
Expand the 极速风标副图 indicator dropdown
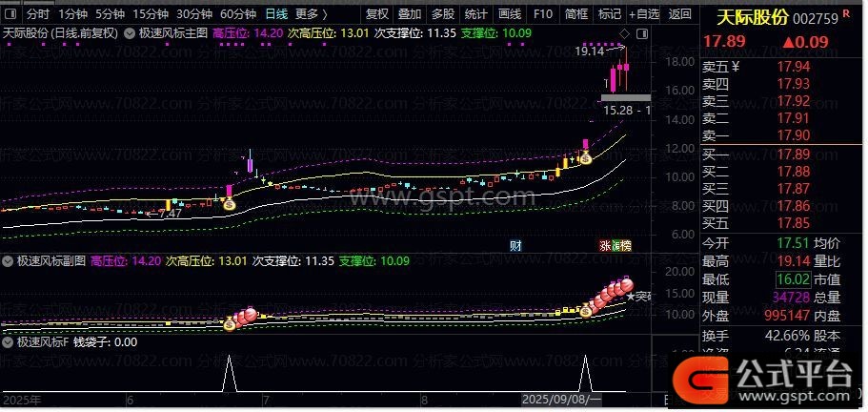pos(9,260)
